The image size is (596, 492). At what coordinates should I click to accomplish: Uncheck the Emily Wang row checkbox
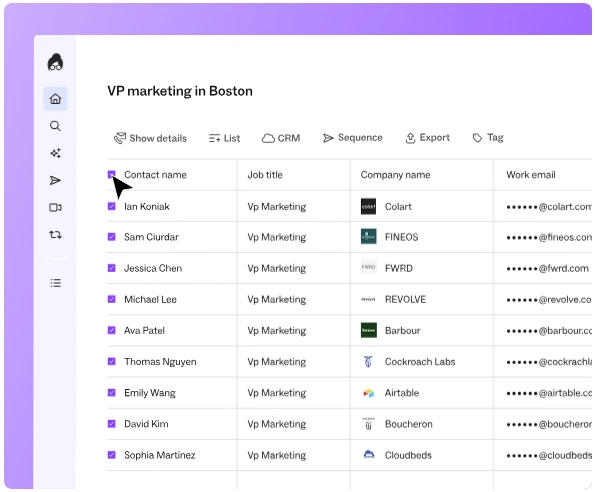(111, 392)
